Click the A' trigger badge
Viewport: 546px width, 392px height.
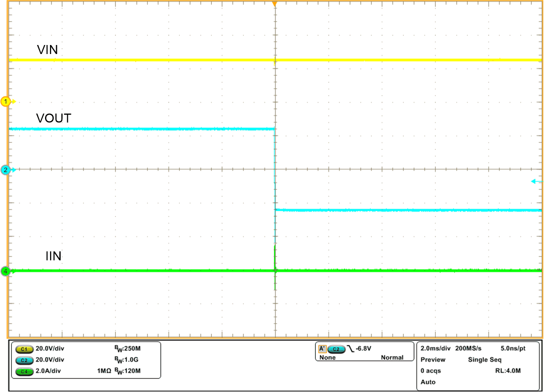(x=323, y=350)
